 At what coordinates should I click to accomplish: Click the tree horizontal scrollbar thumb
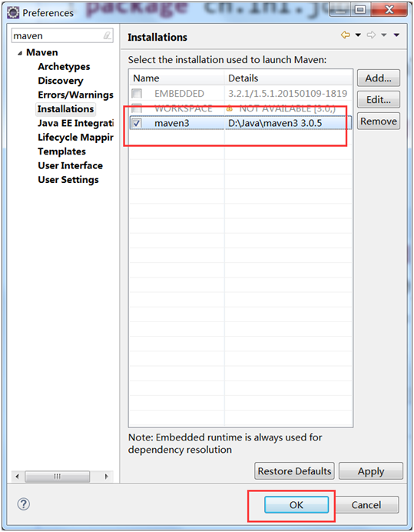pos(58,477)
